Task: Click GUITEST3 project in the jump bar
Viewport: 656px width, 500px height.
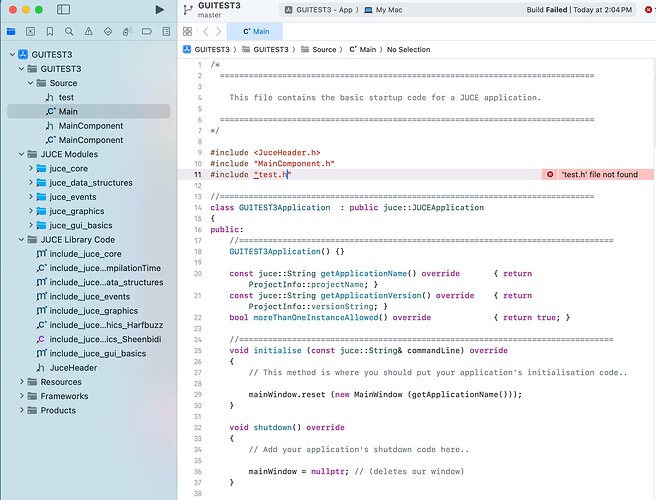Action: (207, 49)
